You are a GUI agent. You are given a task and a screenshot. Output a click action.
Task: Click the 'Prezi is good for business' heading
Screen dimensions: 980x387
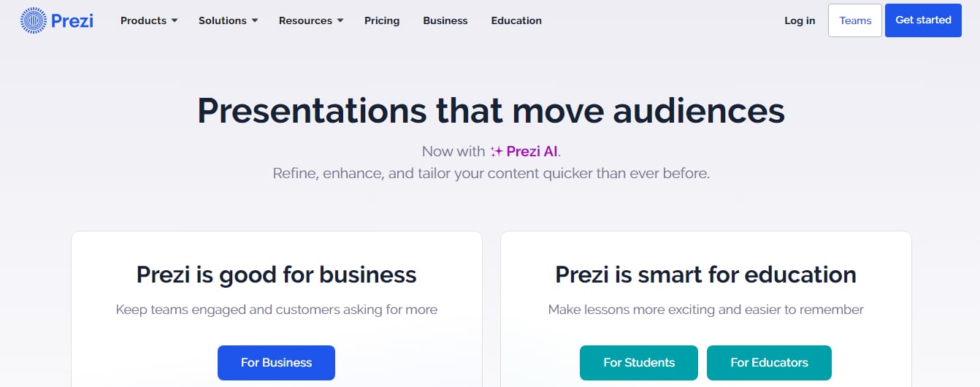(276, 275)
